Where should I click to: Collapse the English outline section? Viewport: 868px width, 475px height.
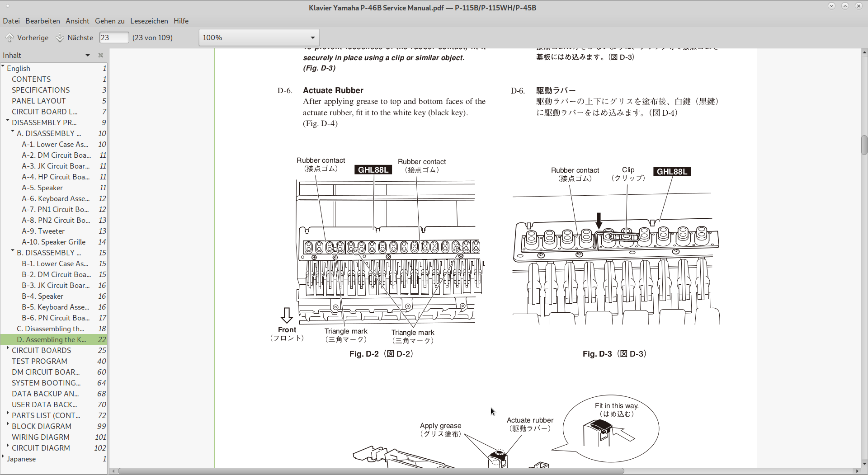tap(3, 66)
